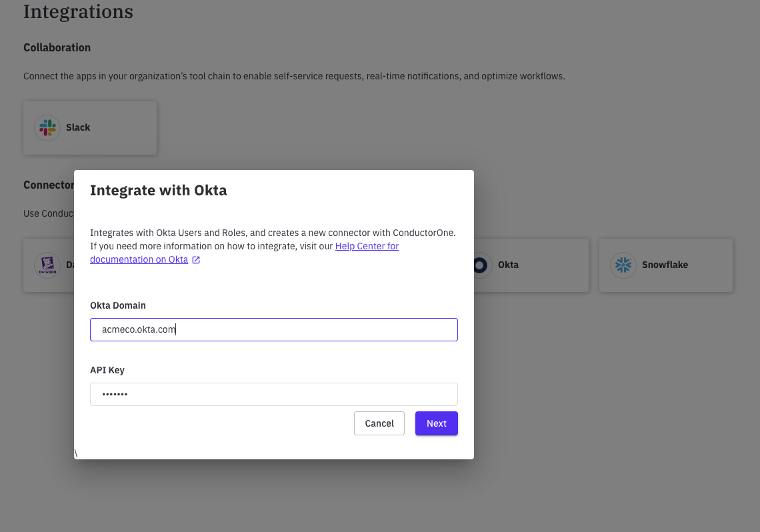Open the Snowflake connector card
Viewport: 760px width, 532px height.
click(x=665, y=265)
